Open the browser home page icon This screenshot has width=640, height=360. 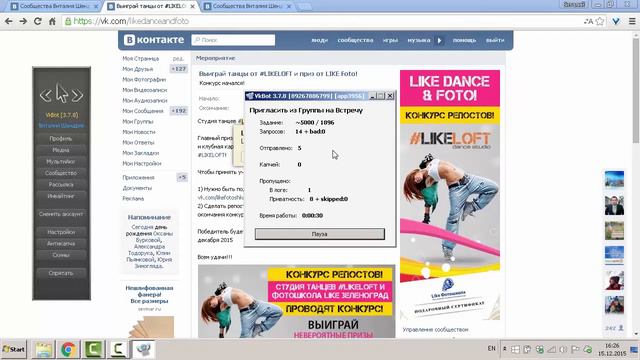pos(52,21)
